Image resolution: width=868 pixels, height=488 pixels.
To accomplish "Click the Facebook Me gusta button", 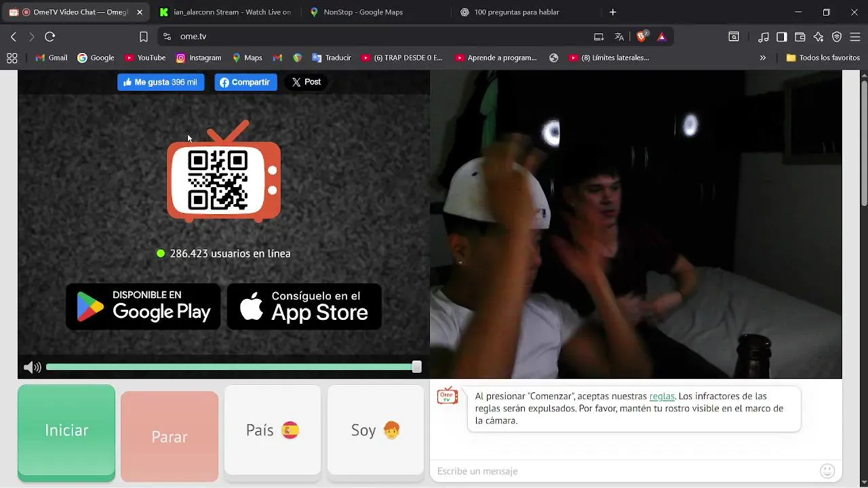I will tap(161, 82).
